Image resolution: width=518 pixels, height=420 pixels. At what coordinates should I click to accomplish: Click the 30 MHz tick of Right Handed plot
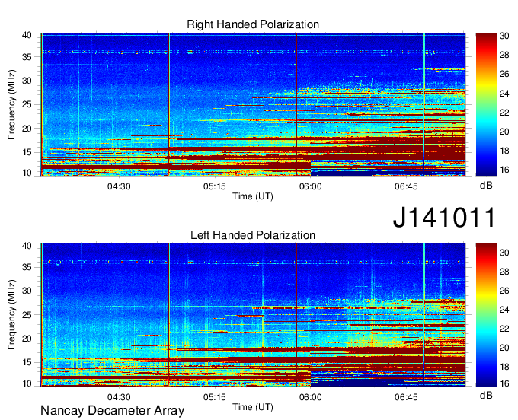click(x=27, y=81)
